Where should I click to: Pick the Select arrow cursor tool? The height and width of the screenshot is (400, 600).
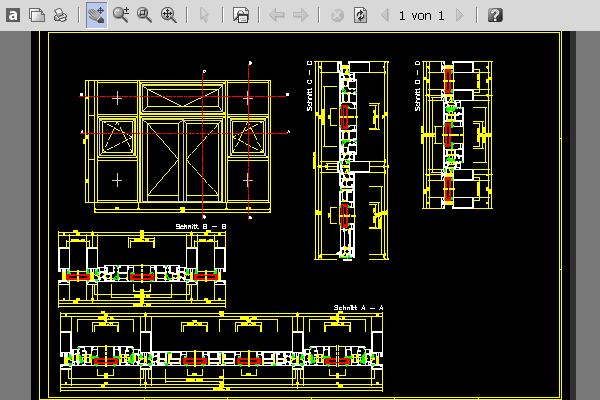[204, 15]
